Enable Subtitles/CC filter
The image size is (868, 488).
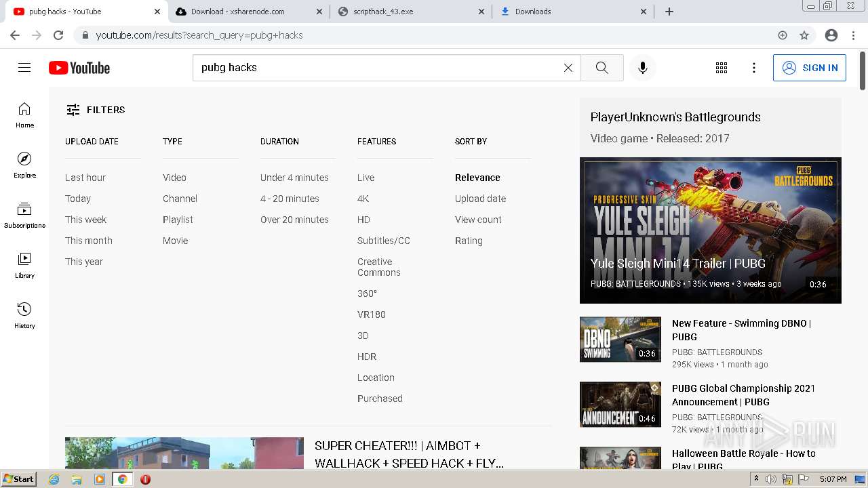[384, 241]
